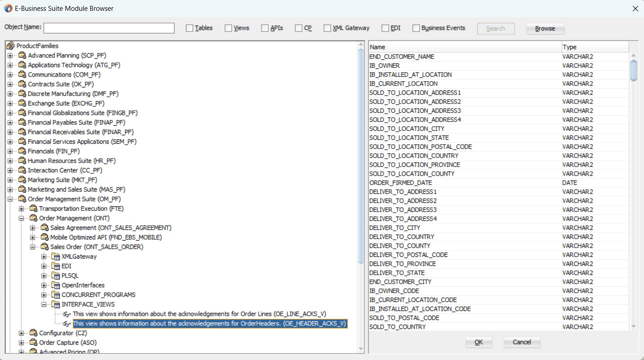644x360 pixels.
Task: Click the DATE type cell
Action: (595, 183)
